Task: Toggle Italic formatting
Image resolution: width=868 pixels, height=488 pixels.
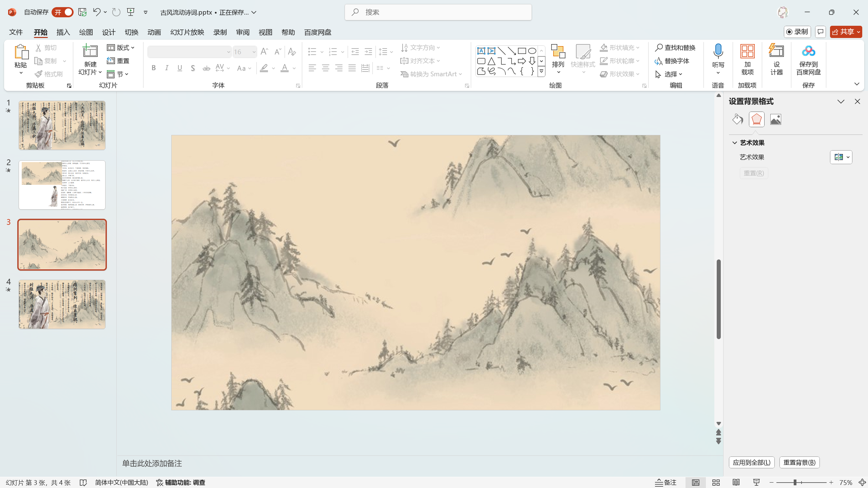Action: pyautogui.click(x=167, y=68)
